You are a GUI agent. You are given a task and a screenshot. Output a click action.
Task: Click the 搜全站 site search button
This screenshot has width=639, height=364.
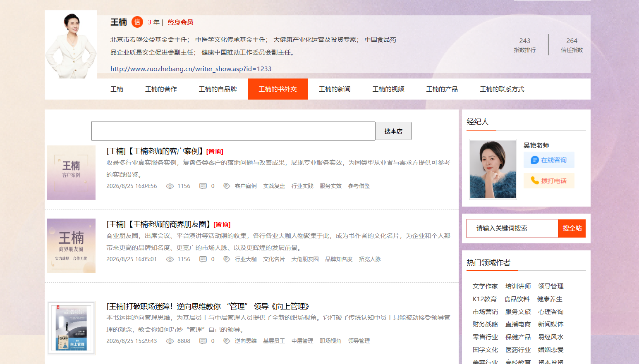[x=572, y=228]
